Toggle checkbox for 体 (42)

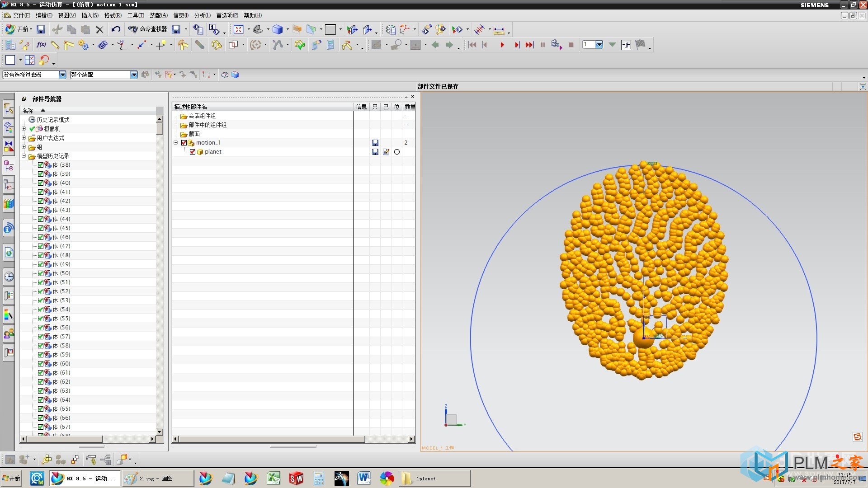(41, 201)
